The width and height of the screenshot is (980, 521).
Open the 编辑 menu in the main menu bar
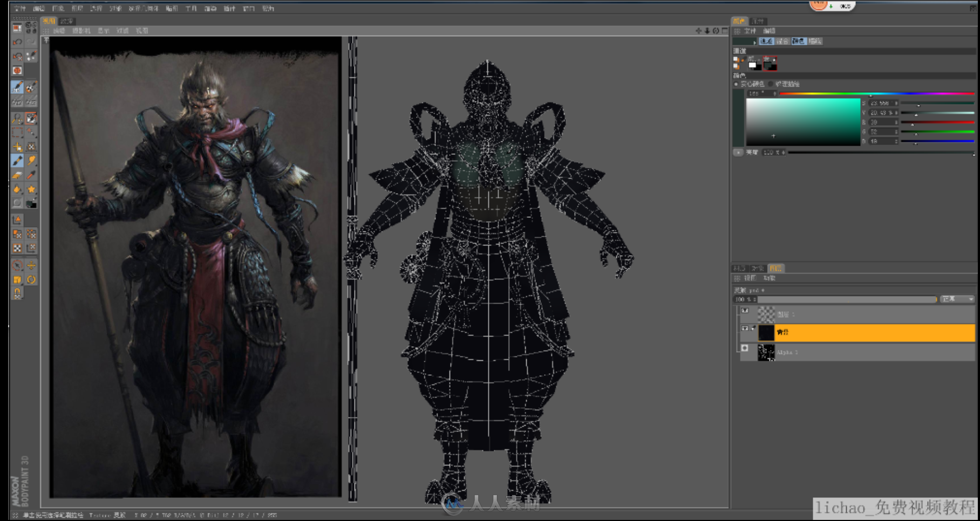click(x=38, y=8)
